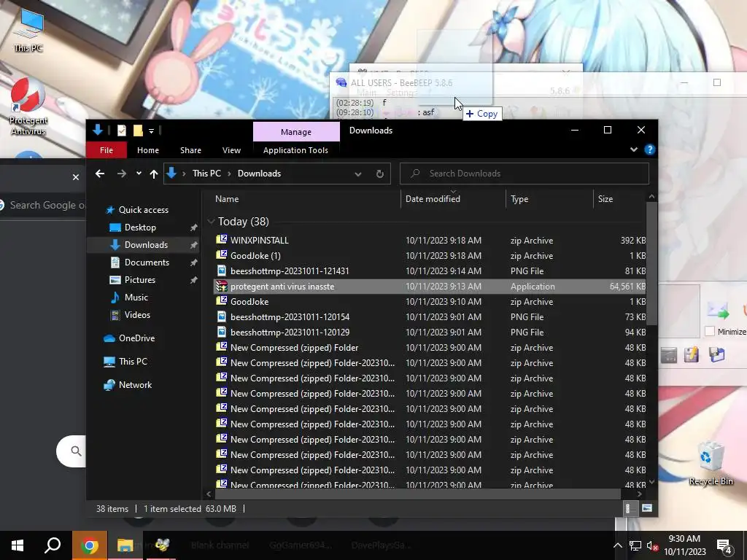This screenshot has width=747, height=560.
Task: Switch to the Home ribbon tab
Action: [x=148, y=150]
